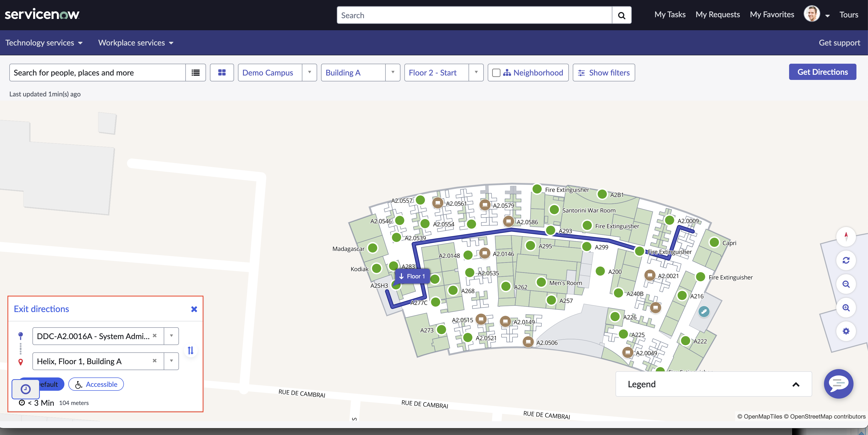
Task: Select the Kodiak room marker
Action: 376,268
